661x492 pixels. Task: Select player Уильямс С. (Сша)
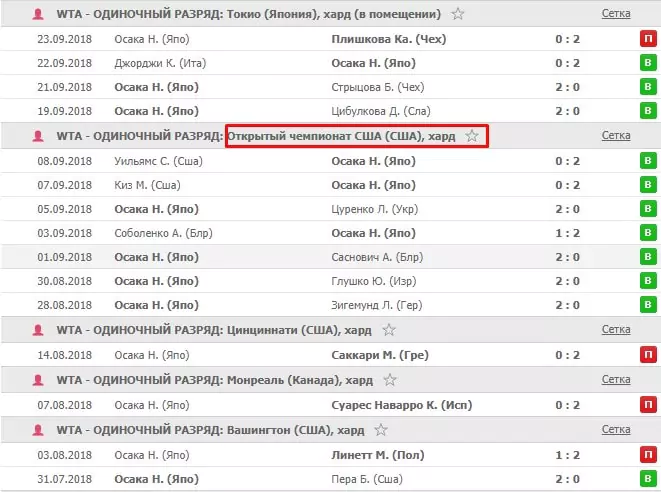[x=159, y=161]
